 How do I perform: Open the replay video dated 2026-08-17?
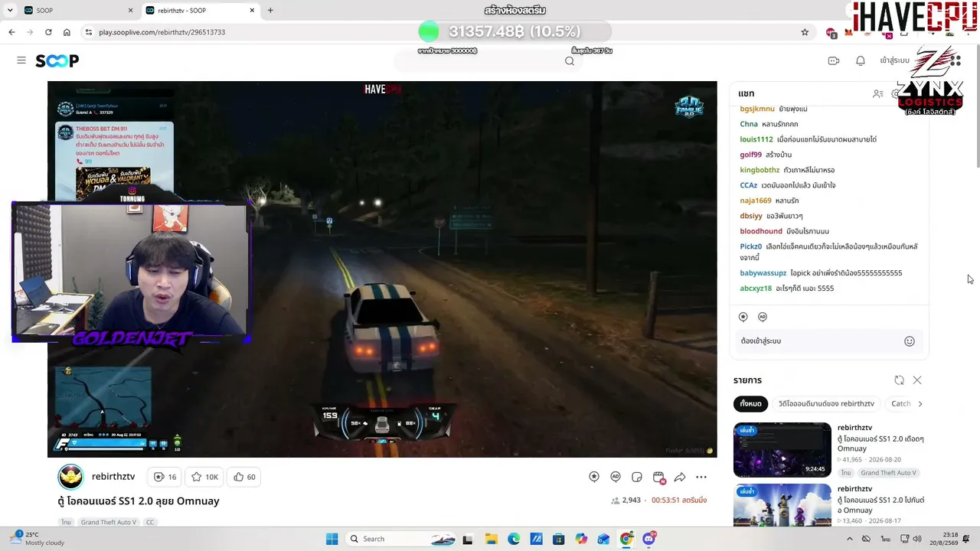click(782, 505)
